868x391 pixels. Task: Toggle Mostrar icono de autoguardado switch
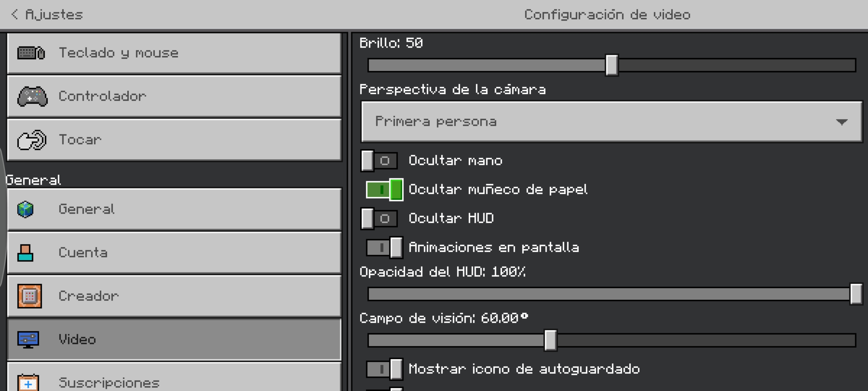click(384, 369)
